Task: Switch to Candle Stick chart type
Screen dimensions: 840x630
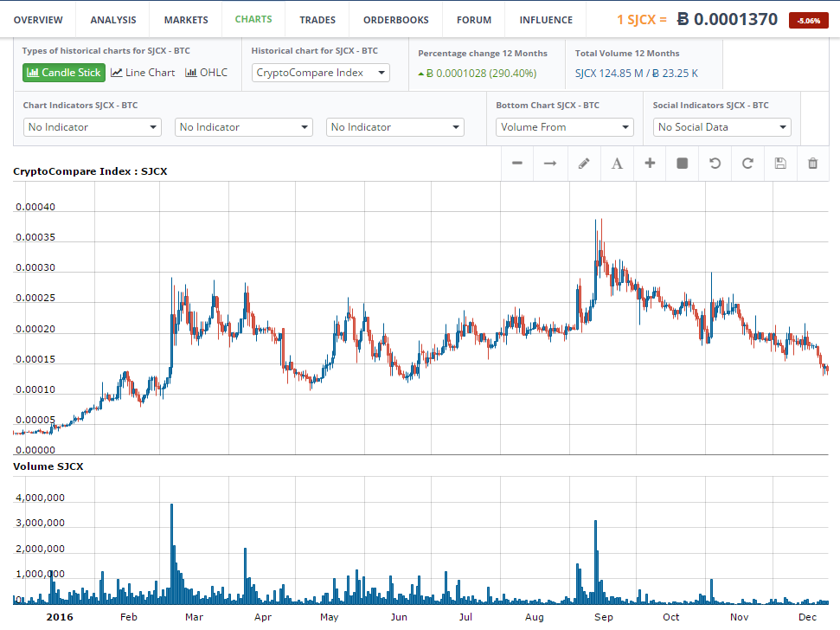Action: [x=64, y=73]
